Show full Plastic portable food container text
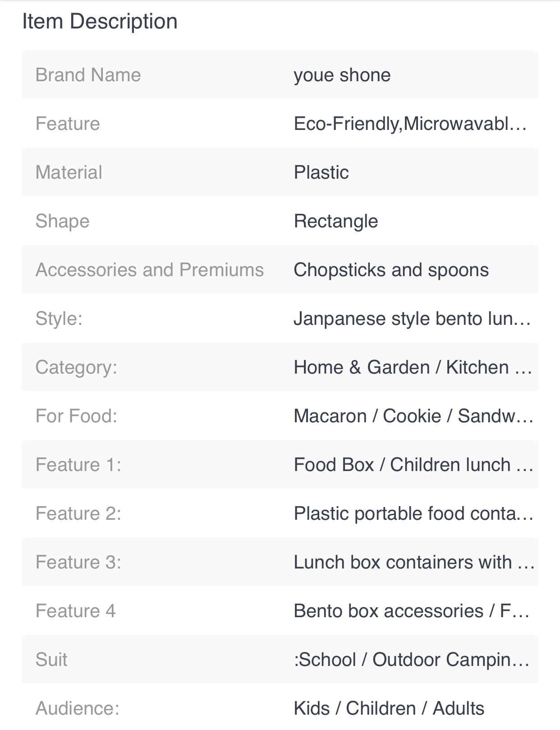The image size is (560, 730). (413, 513)
